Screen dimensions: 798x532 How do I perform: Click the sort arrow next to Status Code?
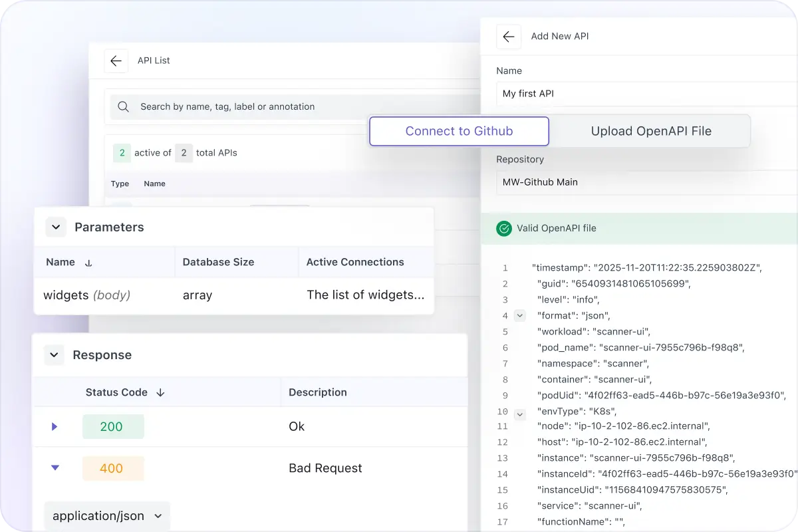pyautogui.click(x=160, y=392)
